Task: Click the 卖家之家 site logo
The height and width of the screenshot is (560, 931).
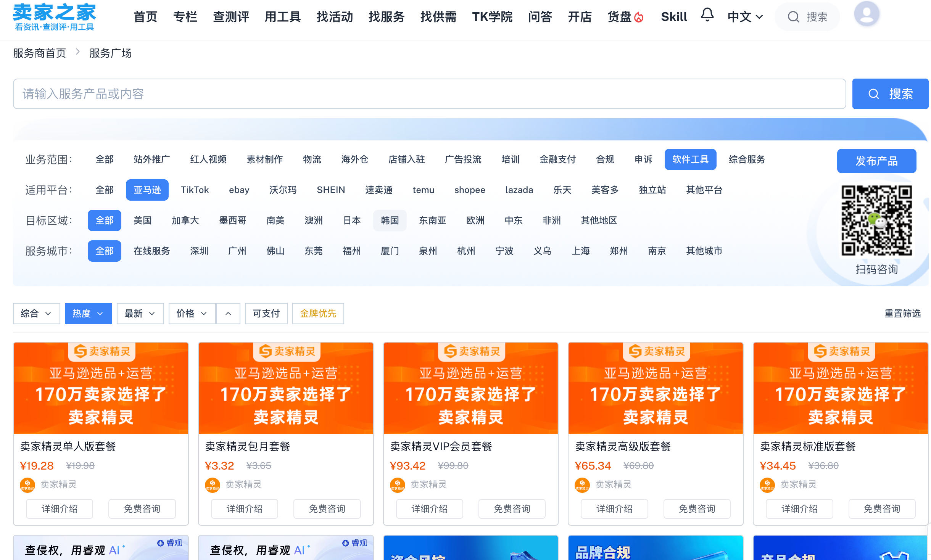Action: click(54, 16)
